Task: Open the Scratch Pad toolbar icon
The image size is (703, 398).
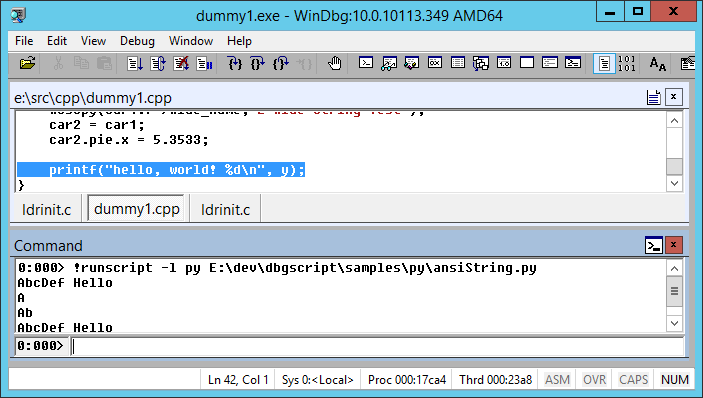Action: 527,63
